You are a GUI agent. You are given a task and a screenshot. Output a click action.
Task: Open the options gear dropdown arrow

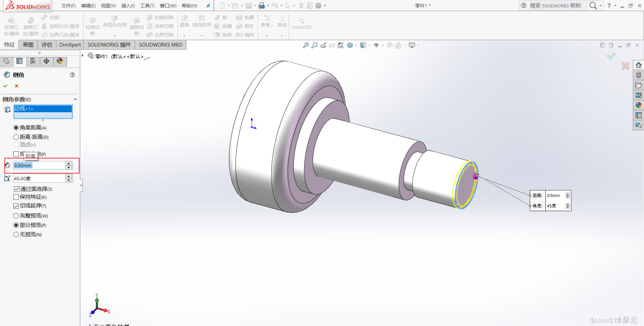pyautogui.click(x=325, y=6)
